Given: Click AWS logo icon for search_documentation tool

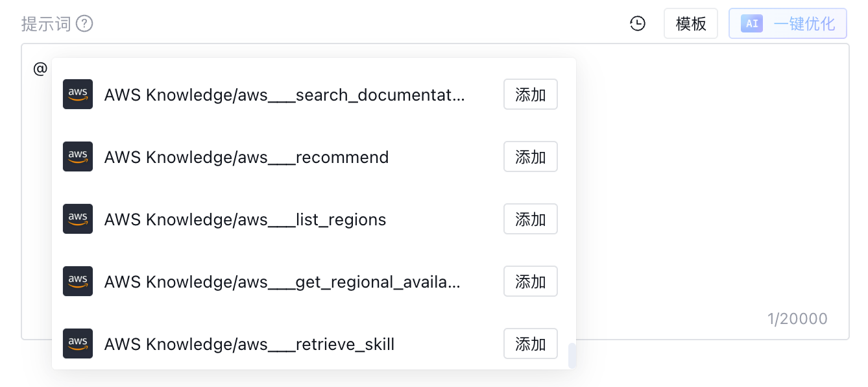Looking at the screenshot, I should (78, 95).
